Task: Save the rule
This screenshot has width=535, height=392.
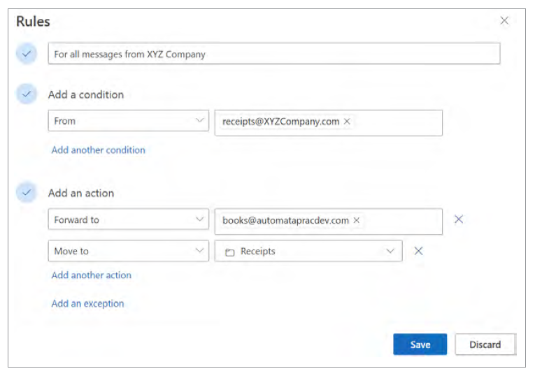Action: tap(420, 344)
